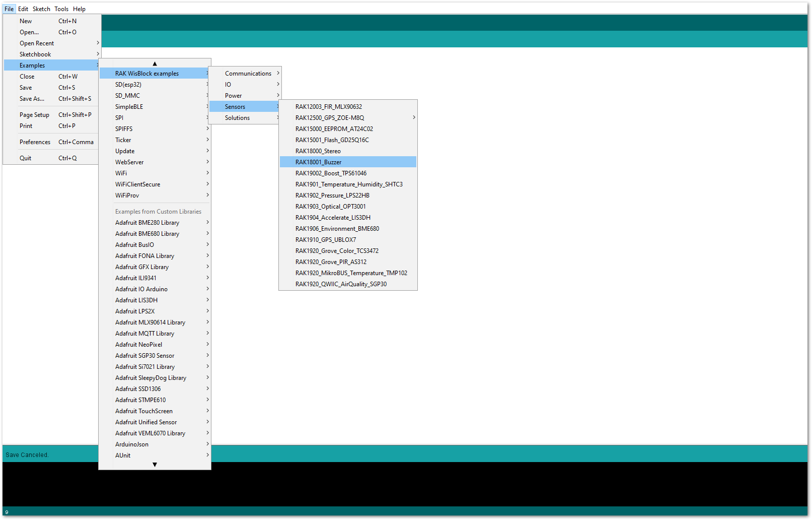812x520 pixels.
Task: Open RAK1904_Accelerate_LIS3DH example
Action: pos(348,218)
